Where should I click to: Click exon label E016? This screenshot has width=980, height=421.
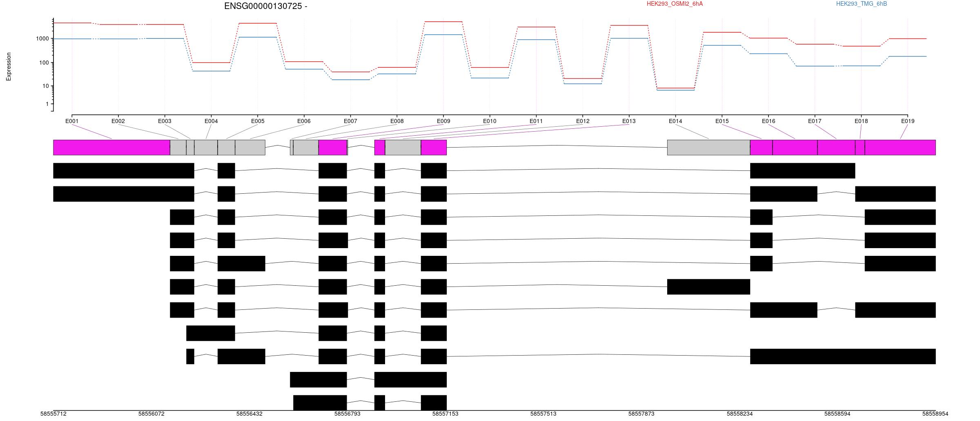click(x=768, y=121)
